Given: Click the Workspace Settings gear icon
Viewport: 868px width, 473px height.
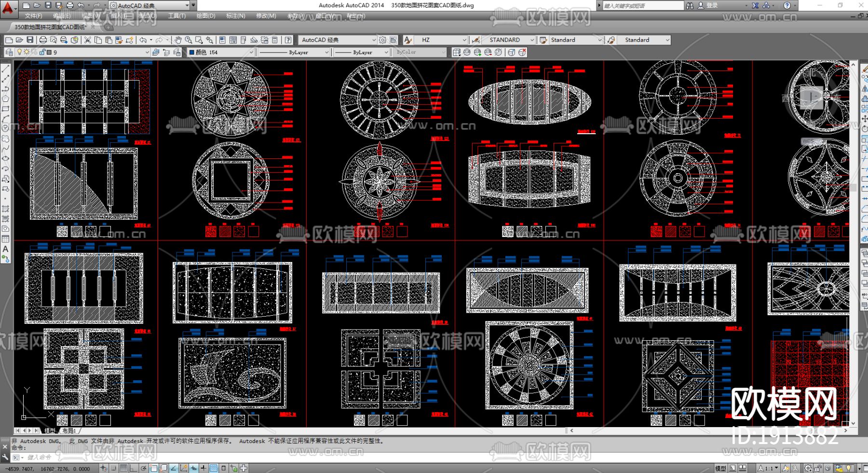Looking at the screenshot, I should click(x=382, y=40).
